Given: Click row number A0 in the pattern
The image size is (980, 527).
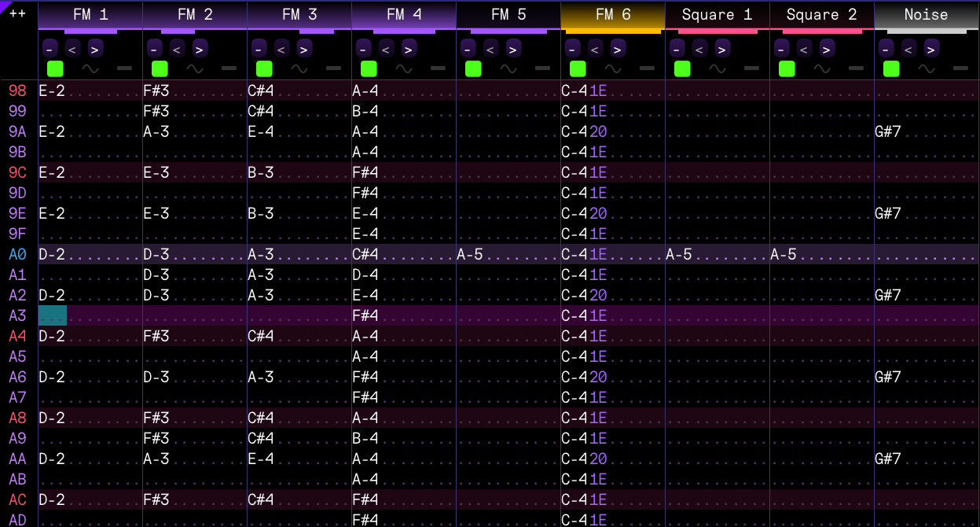Looking at the screenshot, I should pyautogui.click(x=17, y=254).
